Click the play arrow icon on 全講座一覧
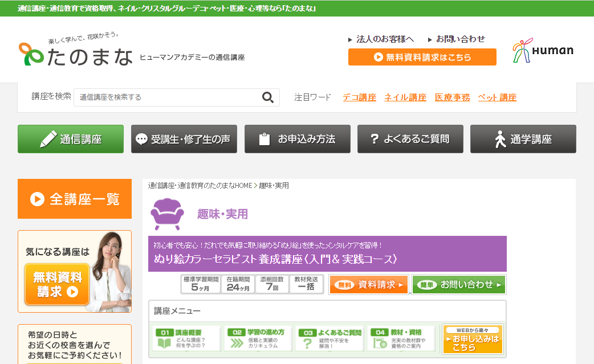The width and height of the screenshot is (594, 364). 37,199
